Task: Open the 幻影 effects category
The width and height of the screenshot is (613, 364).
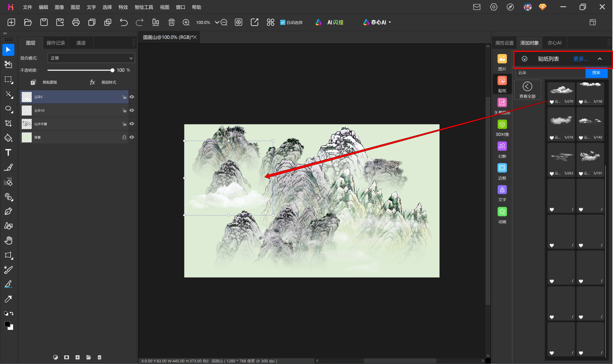Action: [x=502, y=150]
